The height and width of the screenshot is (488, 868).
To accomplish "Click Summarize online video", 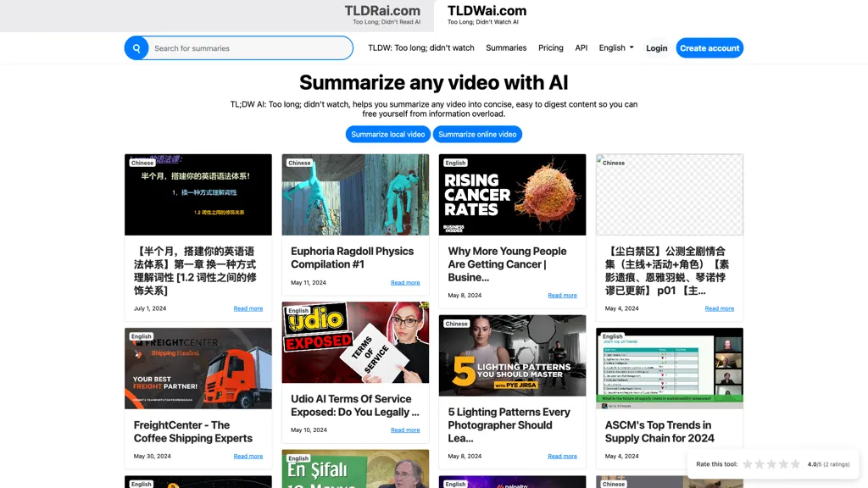I will click(477, 134).
